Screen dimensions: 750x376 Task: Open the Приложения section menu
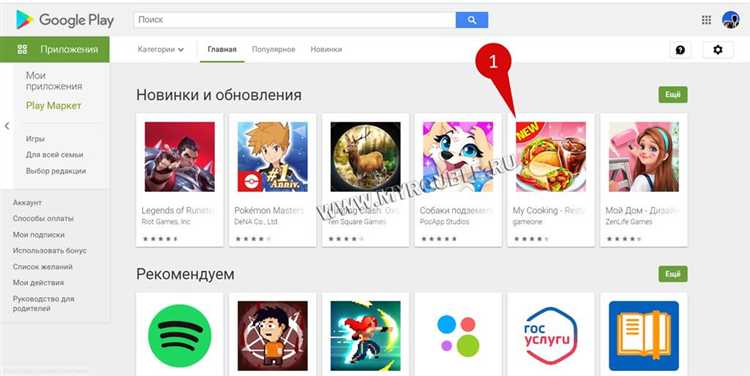point(55,49)
